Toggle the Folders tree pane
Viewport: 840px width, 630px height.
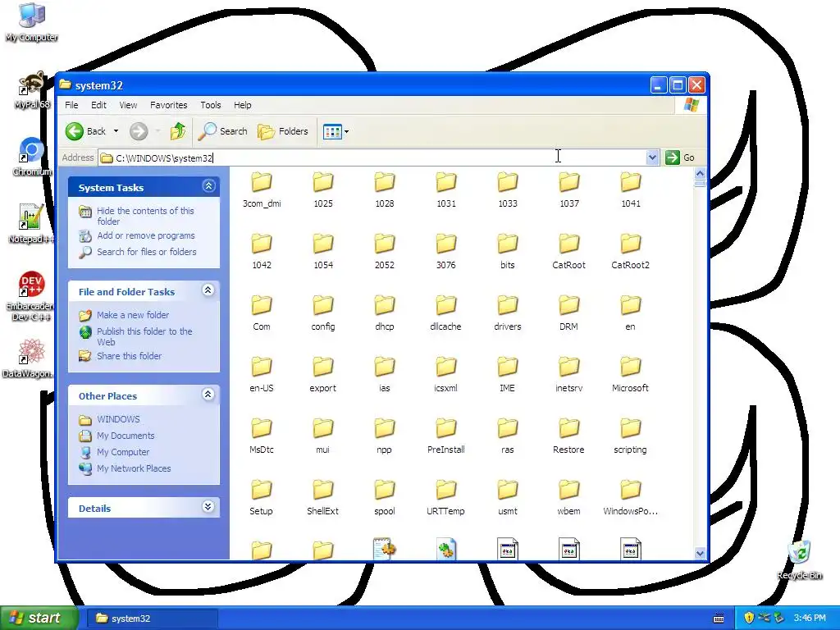[x=283, y=131]
